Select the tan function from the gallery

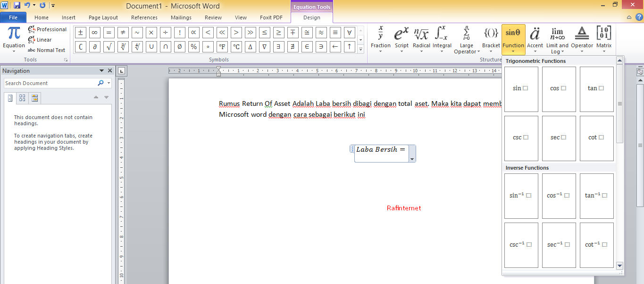(596, 89)
